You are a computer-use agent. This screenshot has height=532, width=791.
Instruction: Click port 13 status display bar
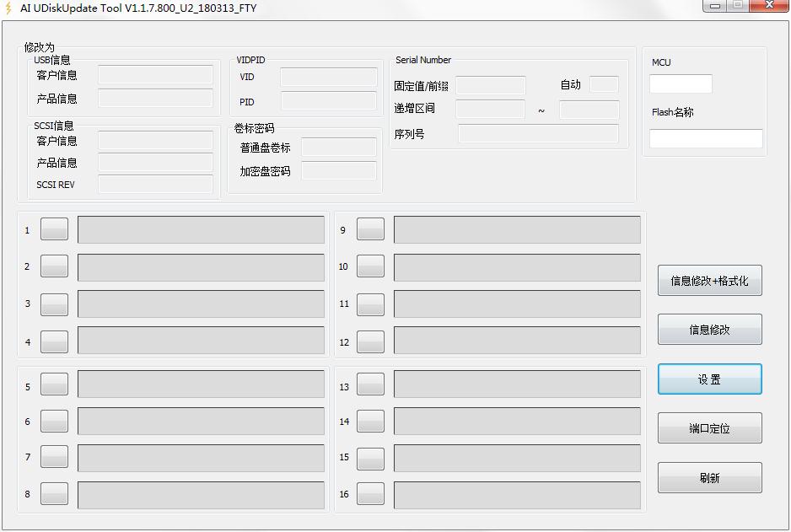point(517,384)
